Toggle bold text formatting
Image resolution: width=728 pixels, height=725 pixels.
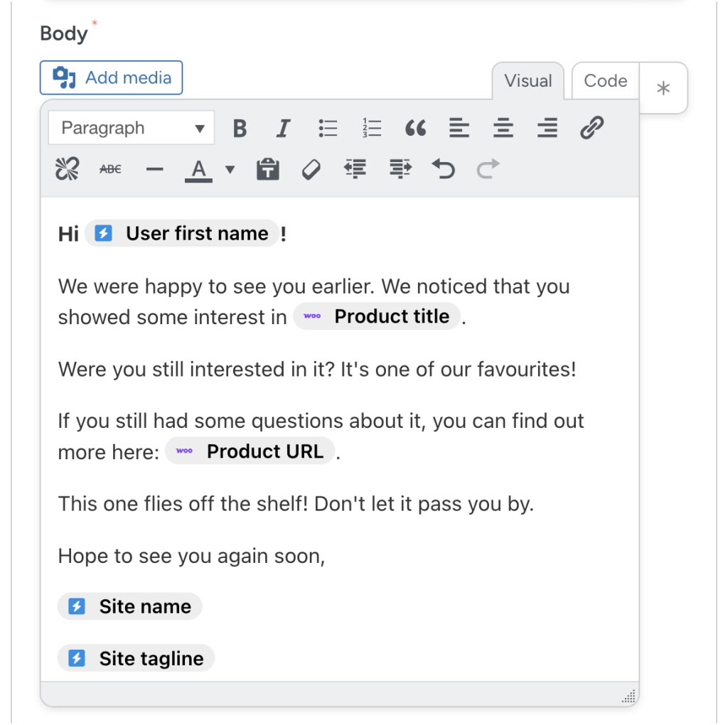tap(240, 128)
